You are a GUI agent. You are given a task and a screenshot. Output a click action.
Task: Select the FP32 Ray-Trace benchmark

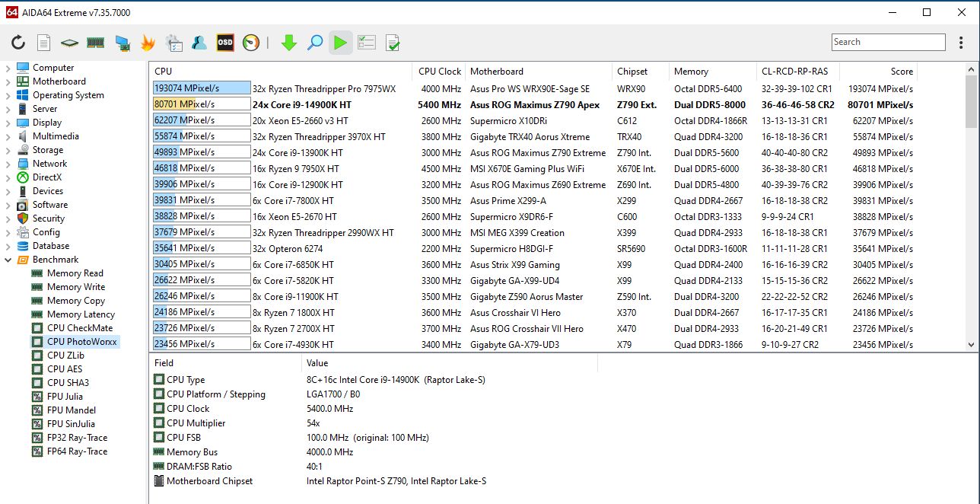pos(77,438)
